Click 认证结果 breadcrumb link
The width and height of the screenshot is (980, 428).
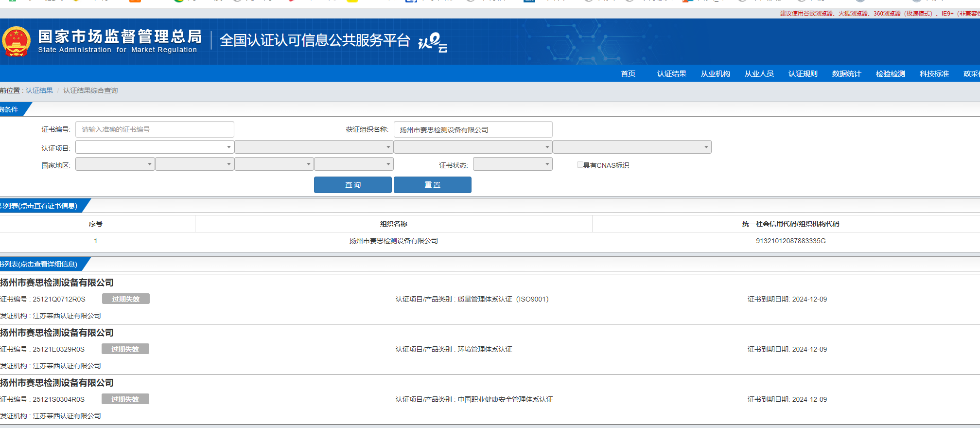[39, 90]
